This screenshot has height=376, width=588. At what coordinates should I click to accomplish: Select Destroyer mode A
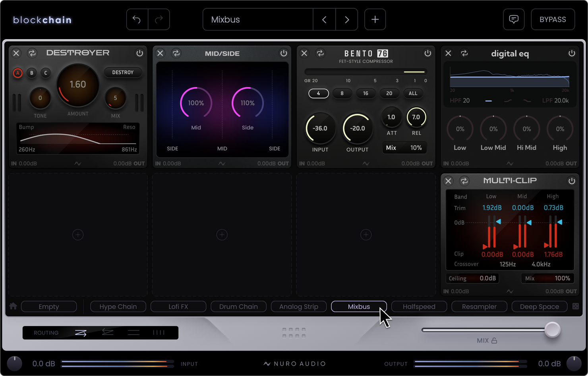point(17,73)
